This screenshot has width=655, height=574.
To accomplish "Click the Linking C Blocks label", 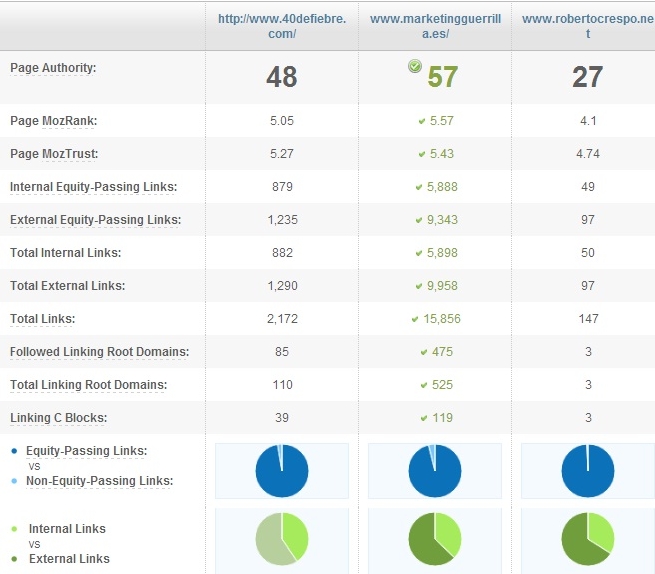I will pyautogui.click(x=58, y=418).
